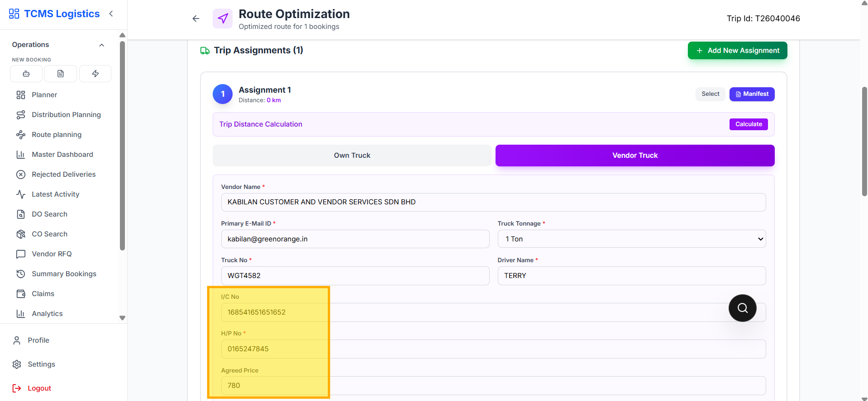Switch to the Own Truck tab
The height and width of the screenshot is (401, 868).
[x=352, y=156]
